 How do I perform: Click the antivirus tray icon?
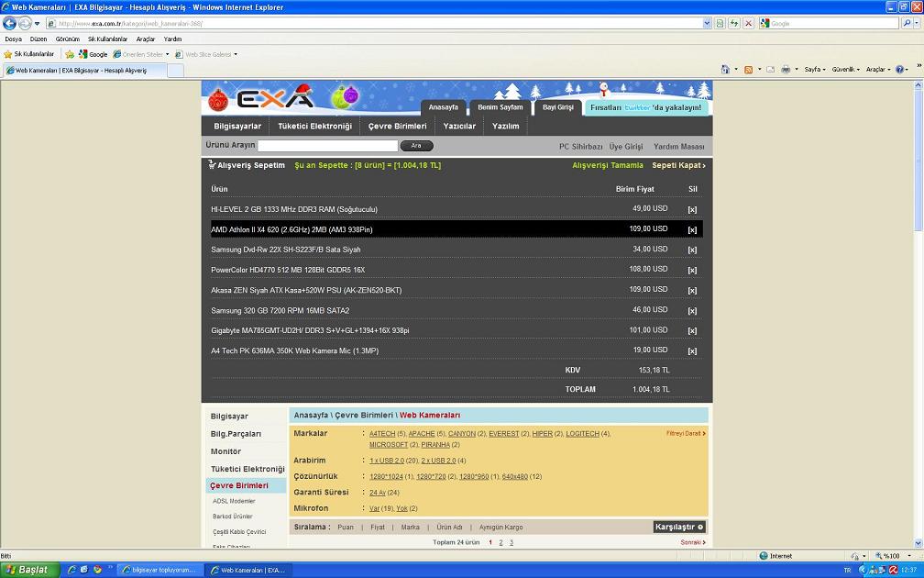[x=893, y=570]
